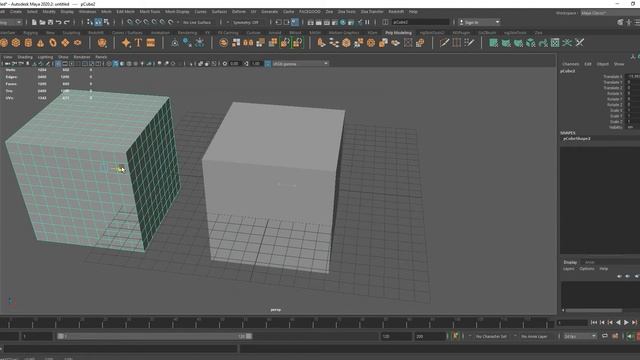Open the Select menu

[32, 12]
